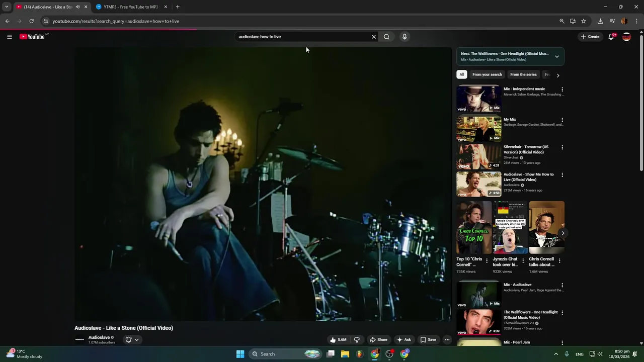Viewport: 644px width, 362px height.
Task: Bookmark this page with the star
Action: click(x=584, y=21)
